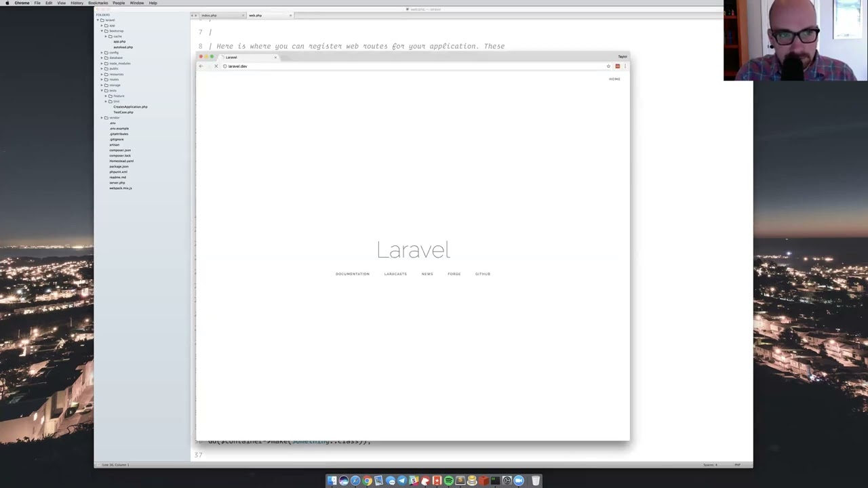Open CreatesApplication.php in sidebar
The height and width of the screenshot is (488, 868).
point(130,107)
